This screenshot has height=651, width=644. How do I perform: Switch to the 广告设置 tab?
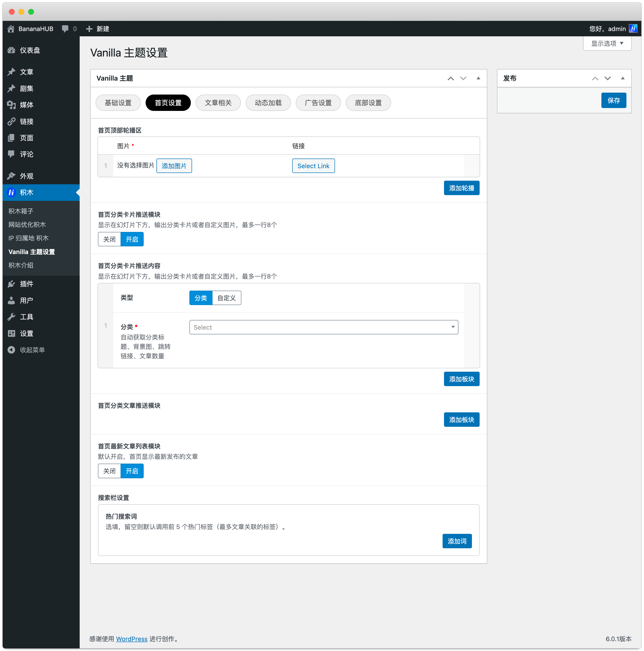pos(318,103)
